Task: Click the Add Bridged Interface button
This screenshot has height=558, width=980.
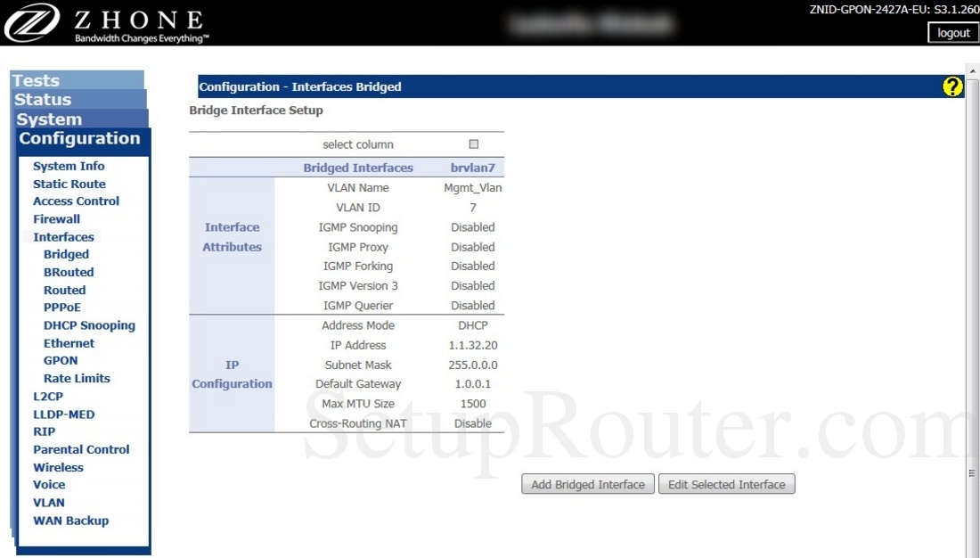Action: tap(587, 484)
